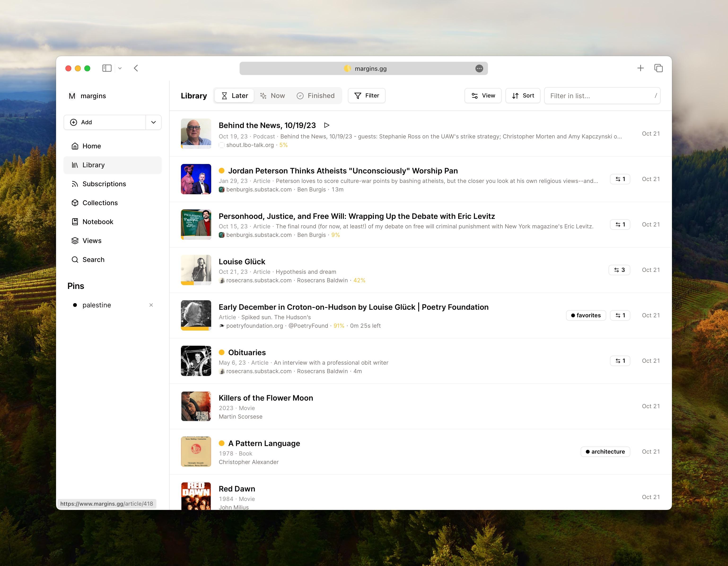Click the architecture tag on A Pattern Language

click(605, 452)
